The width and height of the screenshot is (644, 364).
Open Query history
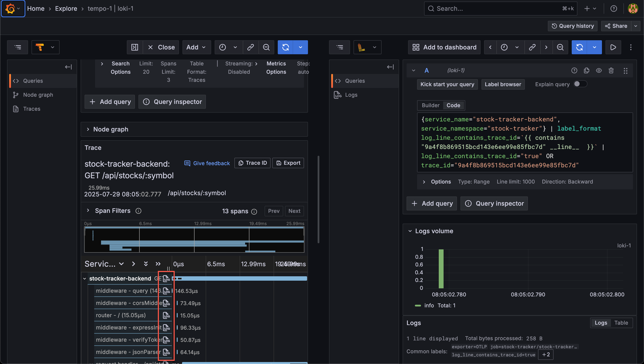tap(572, 26)
